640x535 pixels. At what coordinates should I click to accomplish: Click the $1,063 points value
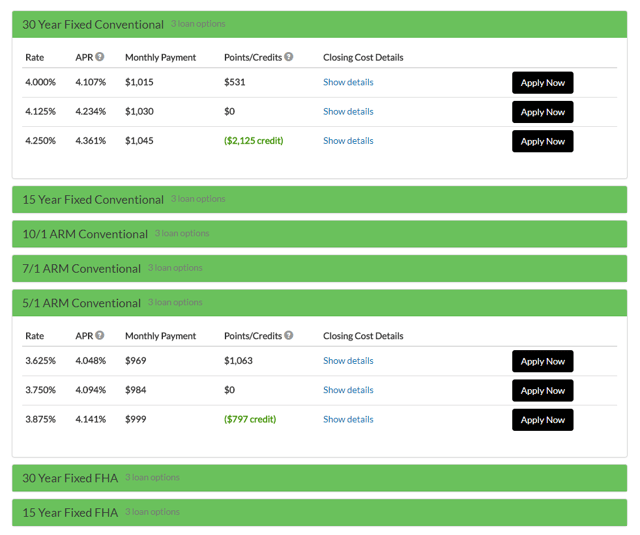(238, 361)
